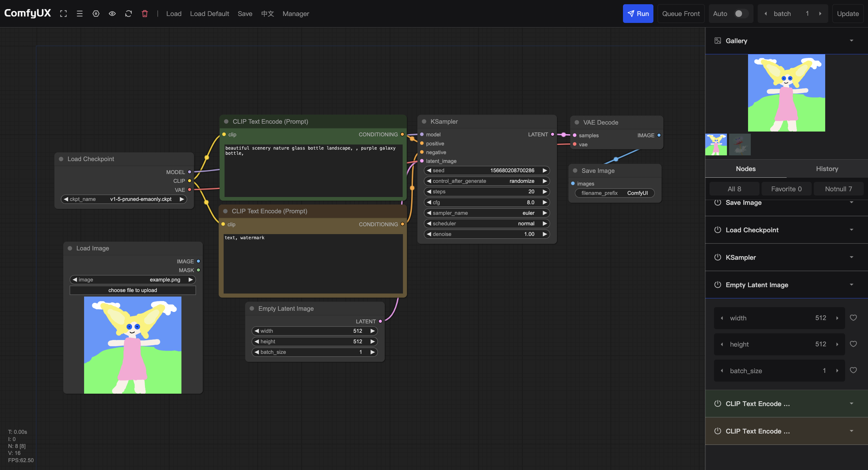Click the fullscreen icon in top toolbar
This screenshot has width=868, height=470.
coord(63,14)
